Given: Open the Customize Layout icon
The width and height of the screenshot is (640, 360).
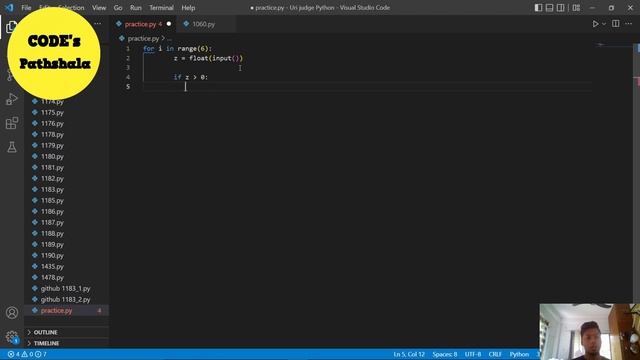Looking at the screenshot, I should tap(576, 8).
